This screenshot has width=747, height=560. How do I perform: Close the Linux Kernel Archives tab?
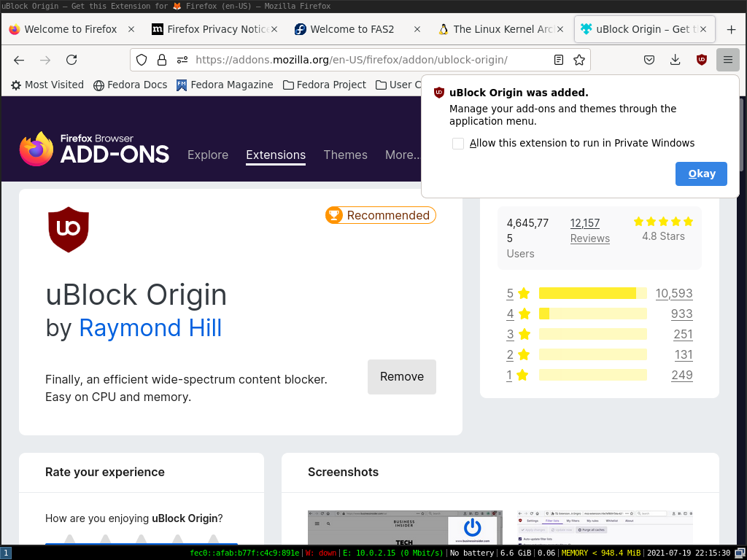[x=560, y=29]
